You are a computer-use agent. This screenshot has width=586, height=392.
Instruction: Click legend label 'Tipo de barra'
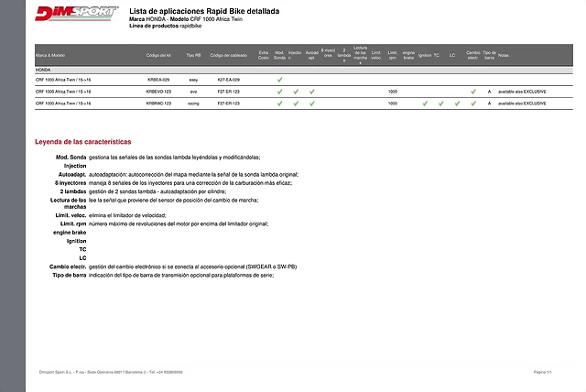pyautogui.click(x=70, y=276)
